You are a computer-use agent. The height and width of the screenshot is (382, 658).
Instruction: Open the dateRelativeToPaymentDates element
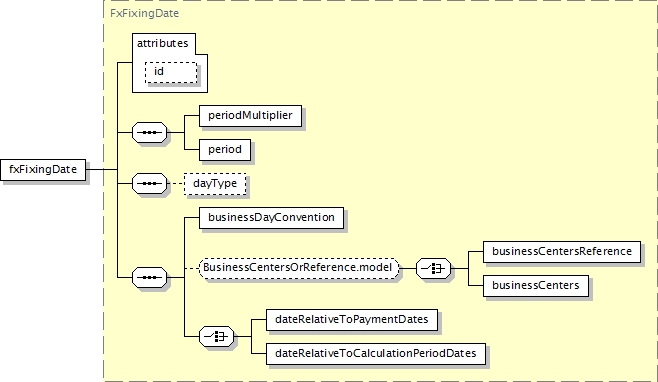(x=352, y=320)
